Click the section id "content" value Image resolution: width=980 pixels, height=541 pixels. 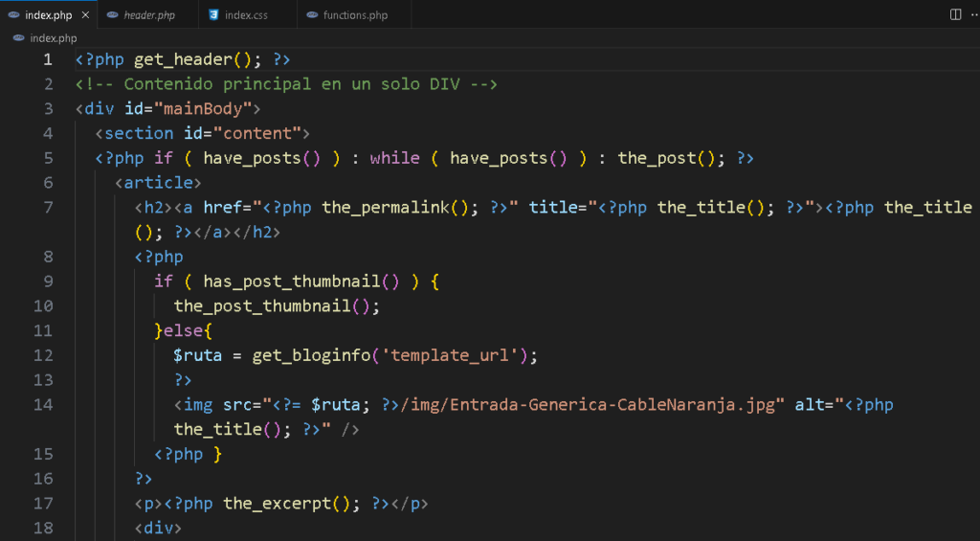pos(257,133)
